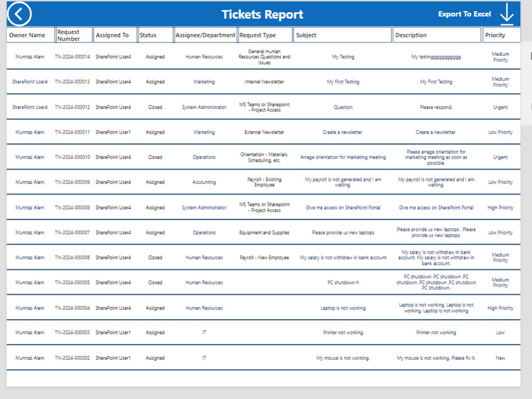Click 'Orientation - Materials, Scheduling, etc.' cell
Viewport: 532px width, 399px height.
click(264, 157)
